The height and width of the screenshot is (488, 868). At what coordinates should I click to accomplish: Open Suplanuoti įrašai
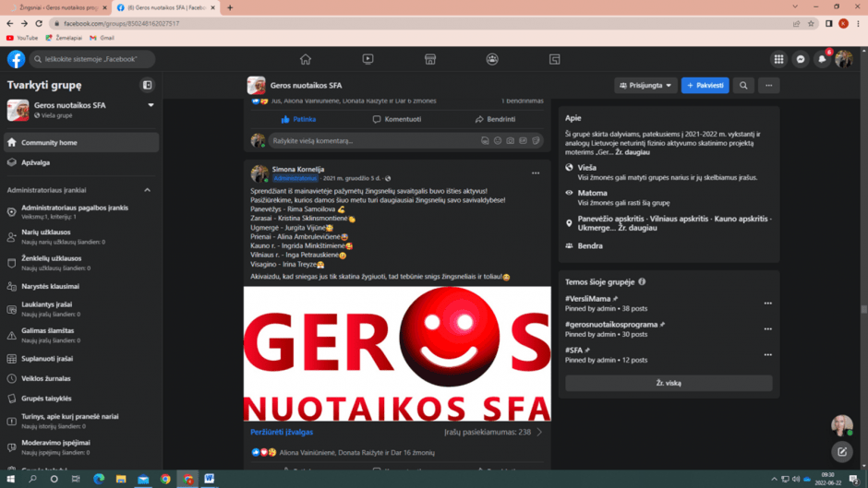tap(81, 359)
